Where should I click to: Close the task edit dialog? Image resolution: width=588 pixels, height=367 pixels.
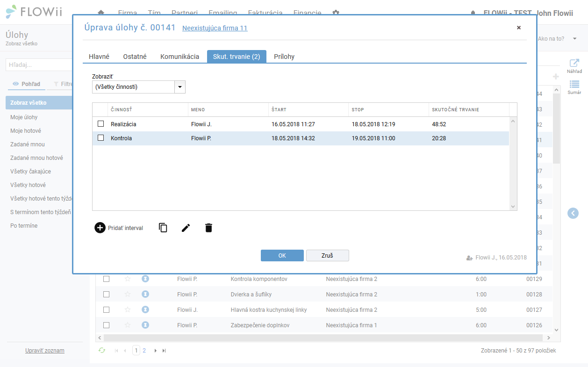(519, 28)
